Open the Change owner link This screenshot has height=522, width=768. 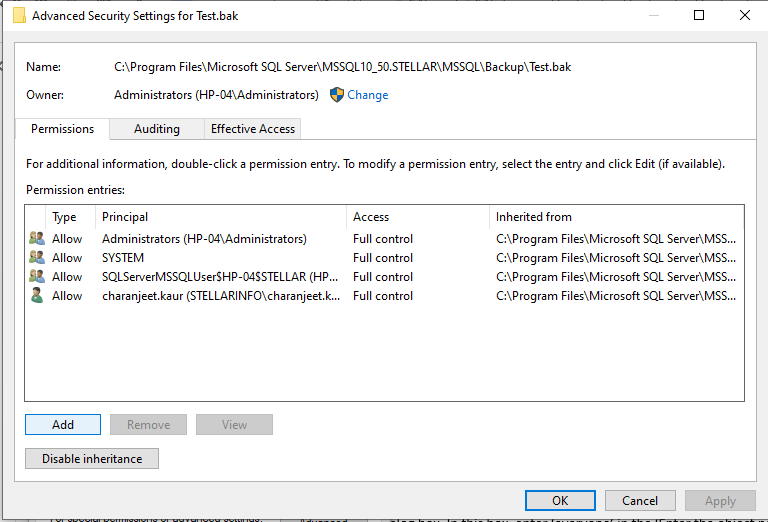pos(367,95)
